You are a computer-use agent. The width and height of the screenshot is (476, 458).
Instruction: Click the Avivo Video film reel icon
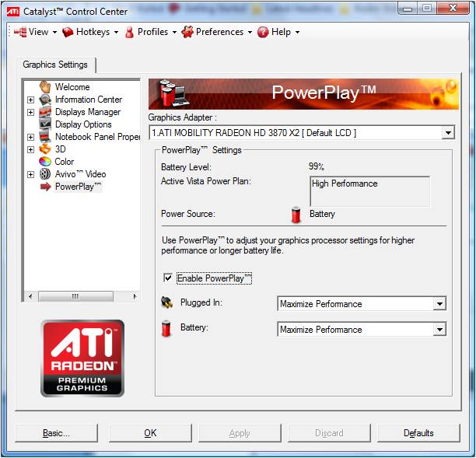(x=45, y=174)
